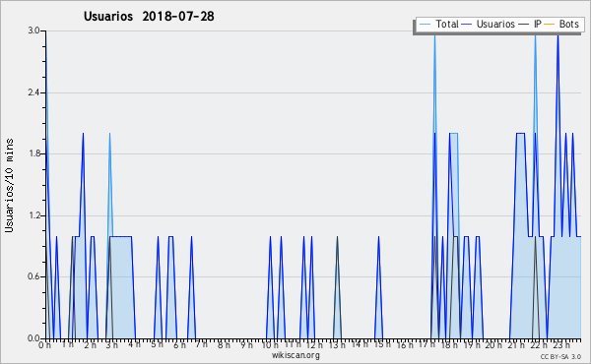Click the 0.0 y-axis value
This screenshot has height=364, width=591.
(34, 338)
